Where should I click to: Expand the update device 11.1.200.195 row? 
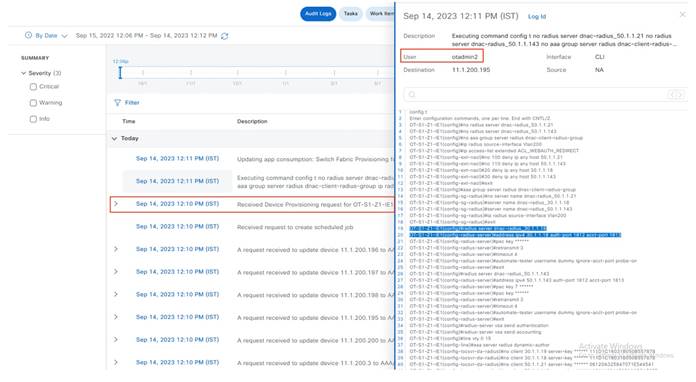click(x=116, y=317)
